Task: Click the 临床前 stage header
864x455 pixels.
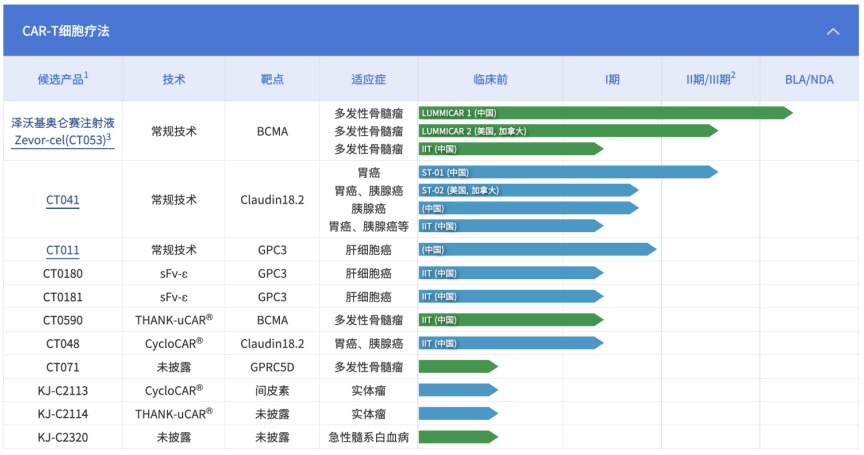Action: (x=490, y=79)
